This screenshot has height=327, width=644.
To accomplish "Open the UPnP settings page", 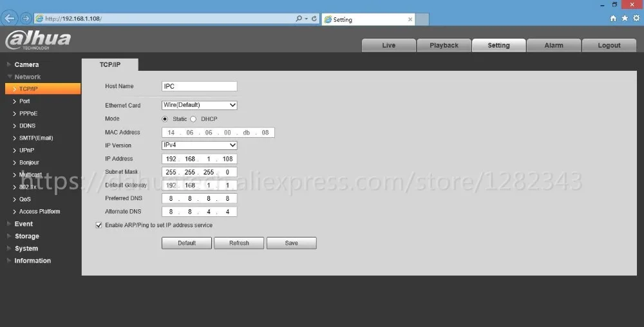I will pyautogui.click(x=26, y=150).
